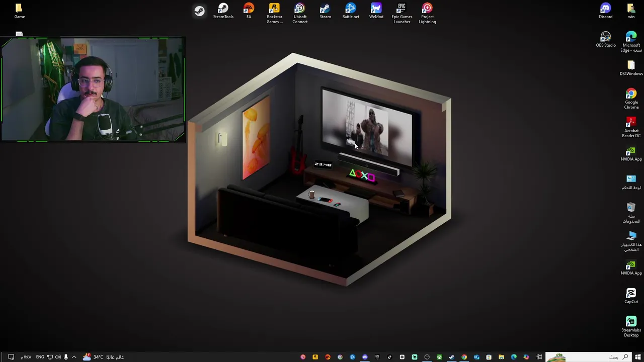This screenshot has height=362, width=644.
Task: Open the DS4Windows folder icon
Action: 631,68
